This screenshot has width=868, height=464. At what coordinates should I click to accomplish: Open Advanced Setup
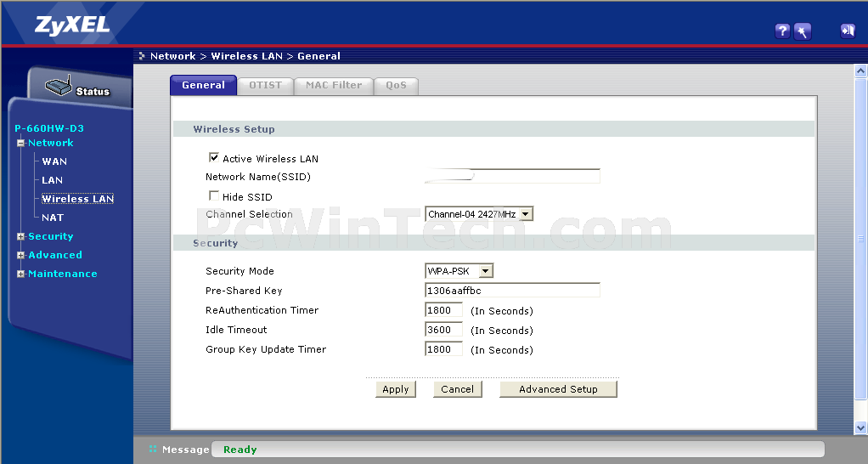tap(558, 389)
